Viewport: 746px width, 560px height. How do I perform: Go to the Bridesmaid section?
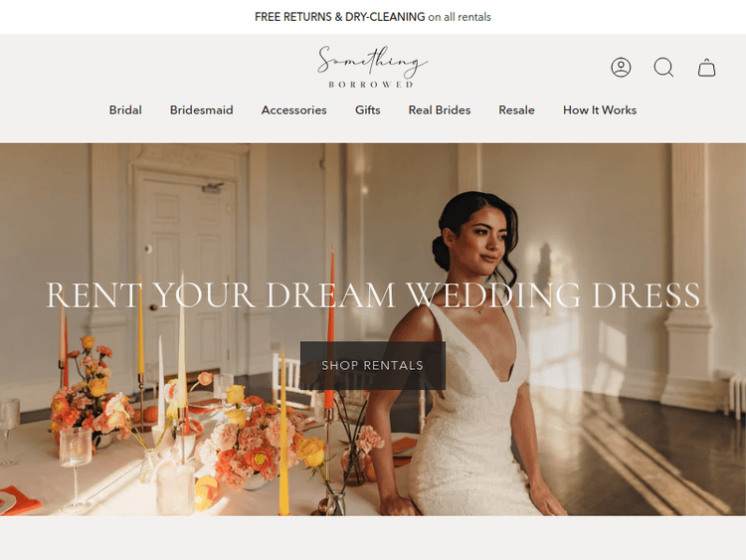(201, 110)
